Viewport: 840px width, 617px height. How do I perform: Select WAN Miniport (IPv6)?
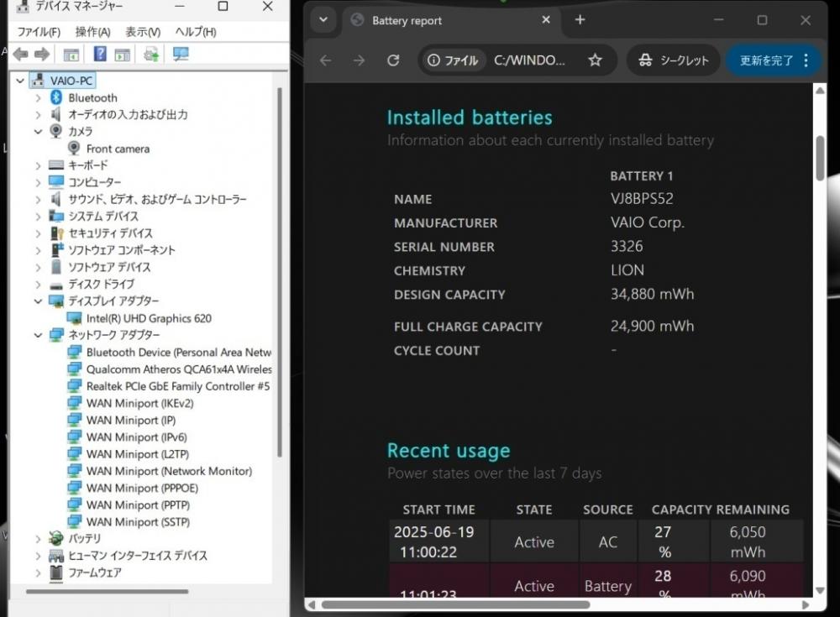[x=137, y=437]
